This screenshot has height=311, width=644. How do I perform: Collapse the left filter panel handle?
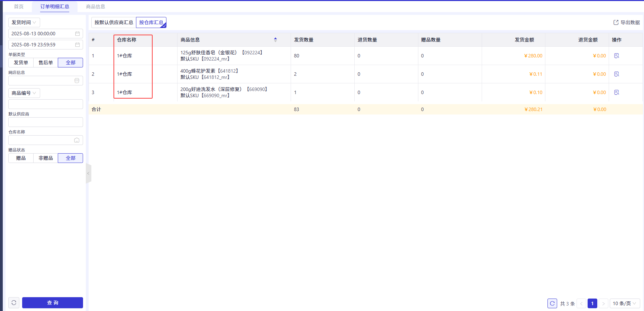[x=88, y=173]
